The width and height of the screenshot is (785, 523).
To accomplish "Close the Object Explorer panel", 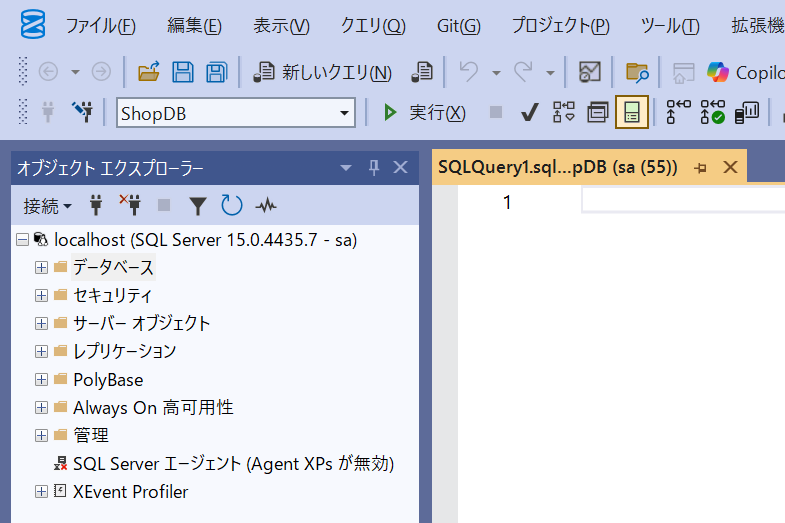I will tap(401, 167).
